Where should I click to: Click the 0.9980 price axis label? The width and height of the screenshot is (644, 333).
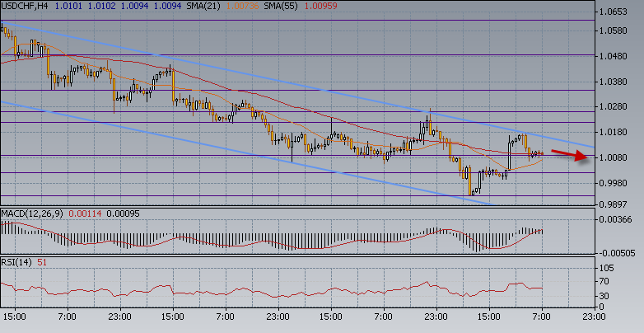[x=614, y=182]
